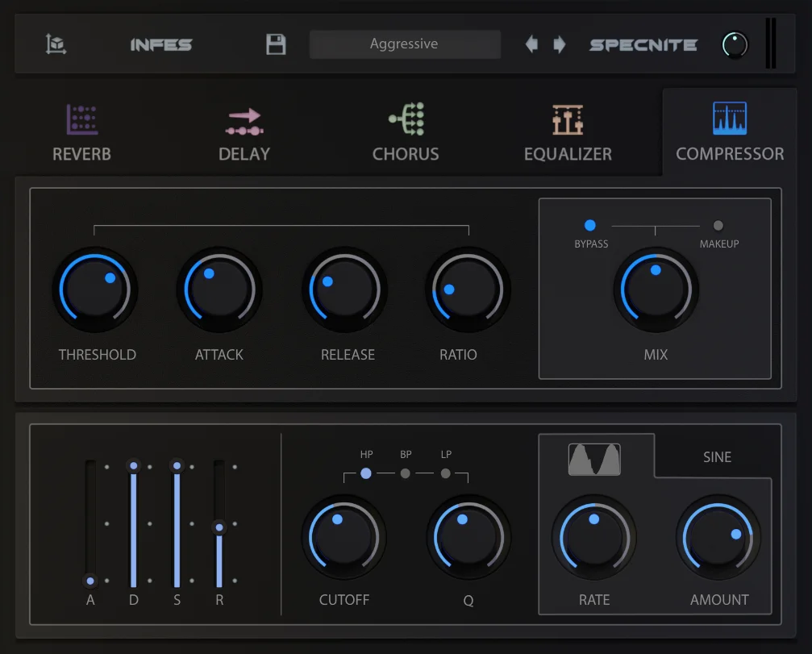Click the Release knob
Viewport: 812px width, 654px height.
(344, 290)
